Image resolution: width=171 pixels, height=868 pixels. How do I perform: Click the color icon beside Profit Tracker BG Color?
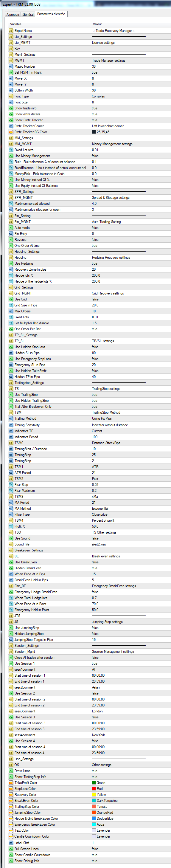(11, 132)
